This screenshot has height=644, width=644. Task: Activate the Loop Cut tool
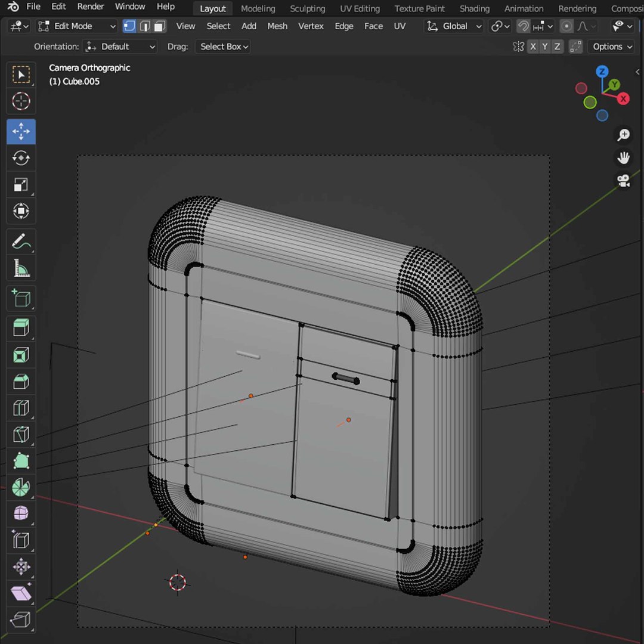point(21,408)
